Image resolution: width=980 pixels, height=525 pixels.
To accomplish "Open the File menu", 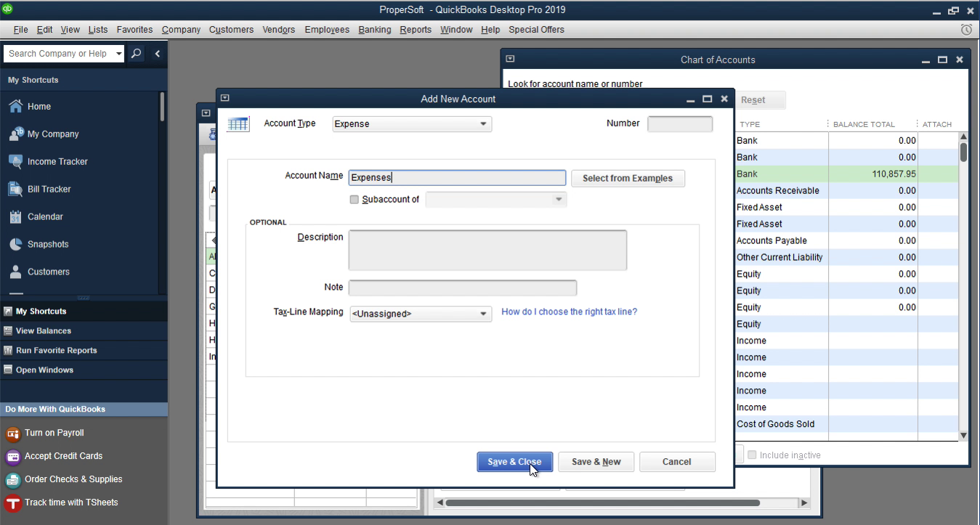I will [x=20, y=30].
